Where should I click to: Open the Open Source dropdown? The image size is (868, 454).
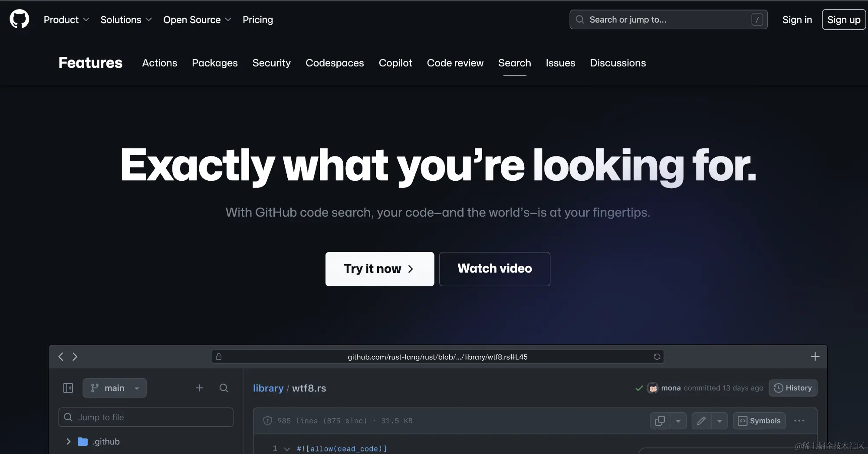pos(197,20)
